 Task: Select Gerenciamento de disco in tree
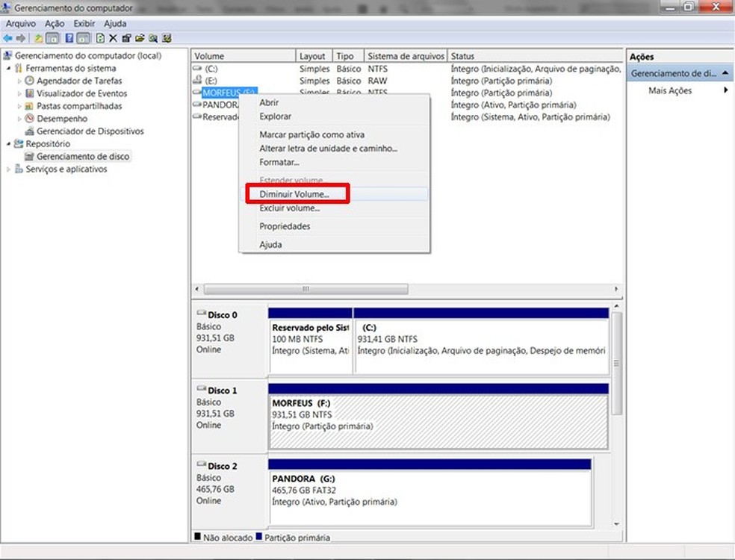tap(83, 157)
